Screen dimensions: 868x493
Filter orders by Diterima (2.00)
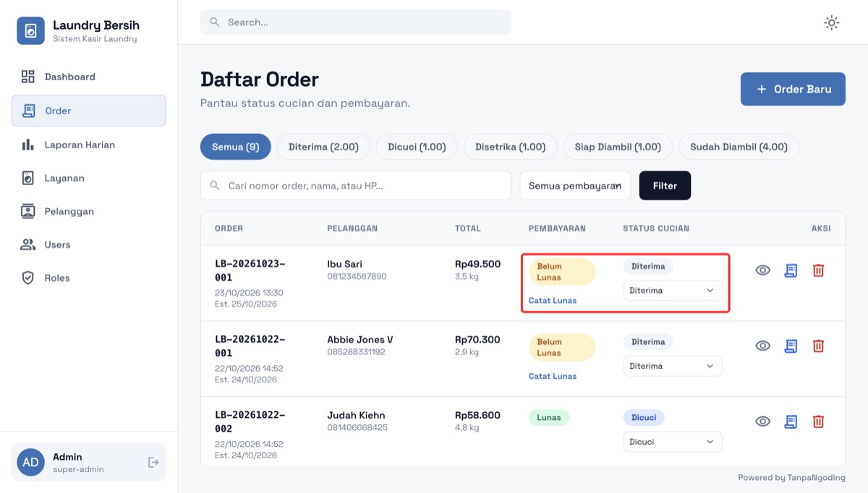point(323,147)
